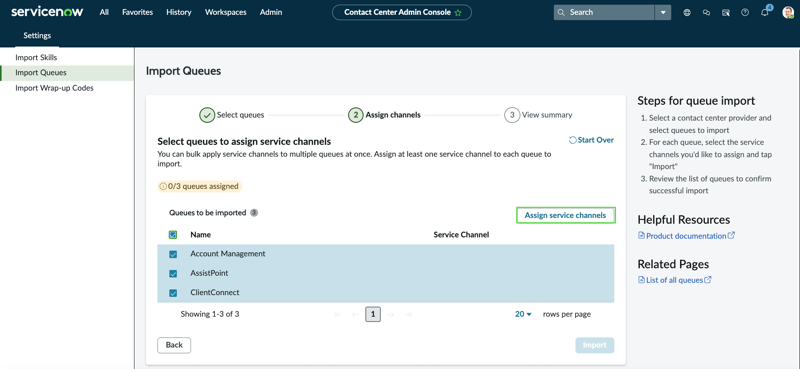800x369 pixels.
Task: Open the user profile avatar
Action: [788, 13]
